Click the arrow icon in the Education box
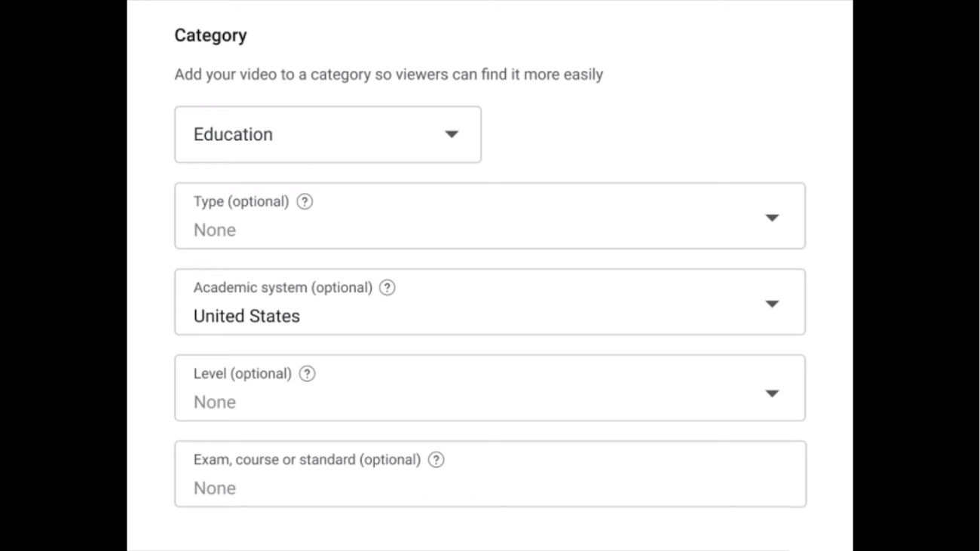 (x=452, y=134)
